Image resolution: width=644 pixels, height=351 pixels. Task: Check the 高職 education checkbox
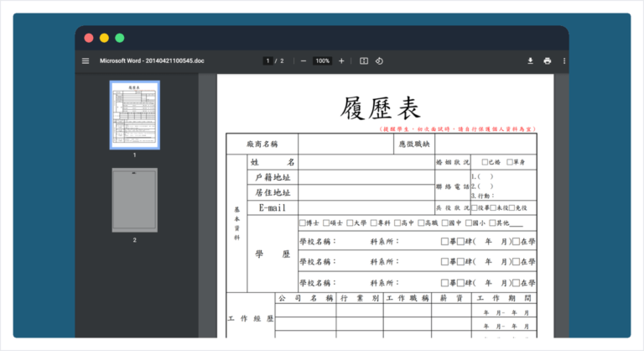pos(421,223)
